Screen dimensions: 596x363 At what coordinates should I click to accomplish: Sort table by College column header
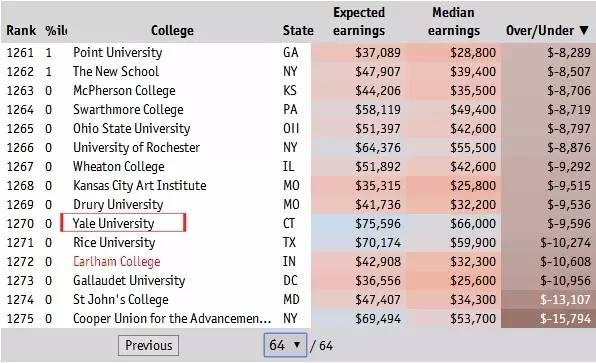[x=172, y=30]
